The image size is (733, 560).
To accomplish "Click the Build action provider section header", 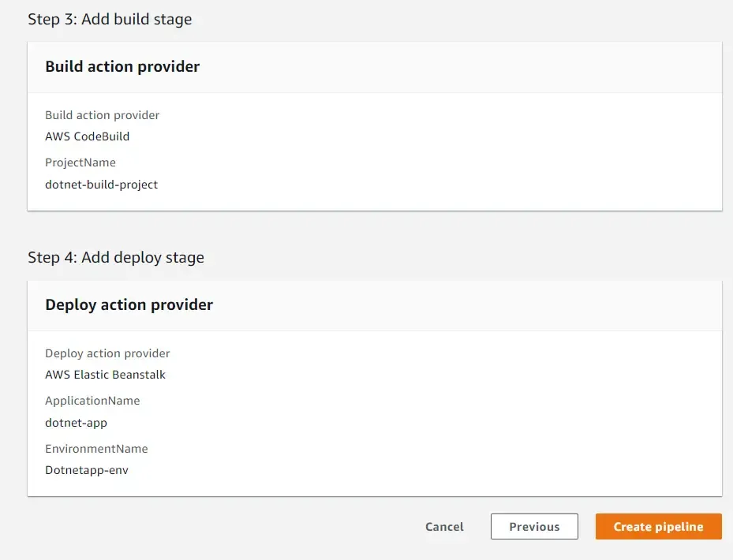I will (x=122, y=67).
